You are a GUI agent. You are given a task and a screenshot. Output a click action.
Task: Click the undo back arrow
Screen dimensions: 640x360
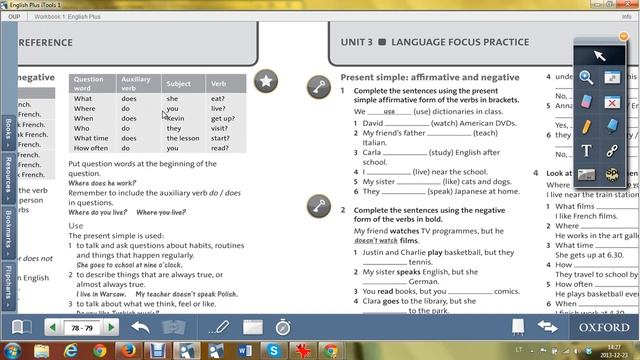click(x=140, y=327)
